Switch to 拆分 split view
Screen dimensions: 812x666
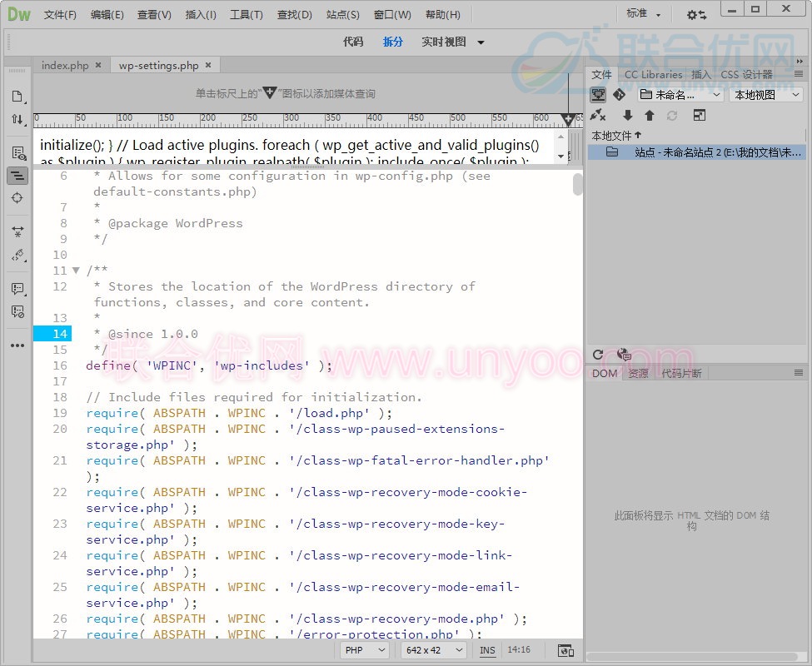tap(392, 42)
